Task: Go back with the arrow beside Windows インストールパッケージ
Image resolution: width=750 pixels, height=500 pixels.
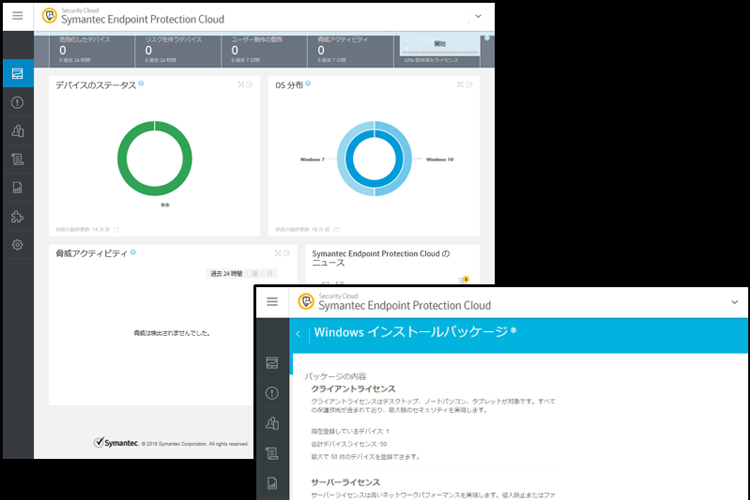Action: (x=298, y=334)
